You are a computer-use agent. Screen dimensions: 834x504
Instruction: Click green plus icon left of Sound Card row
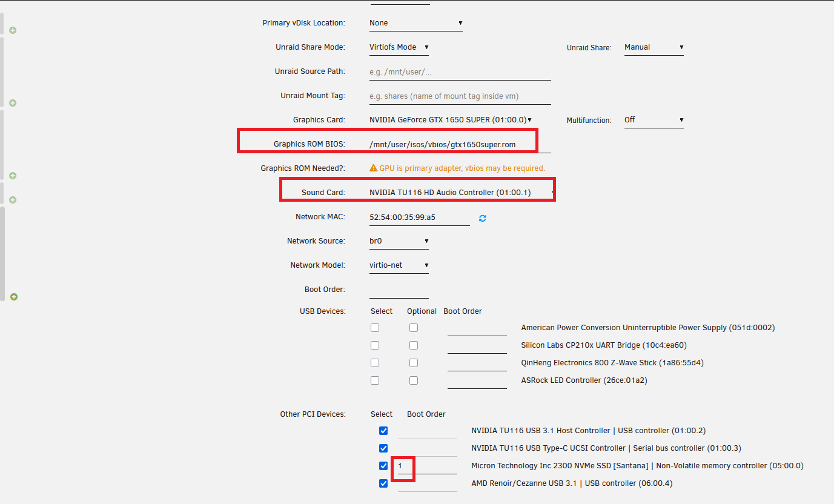(13, 200)
